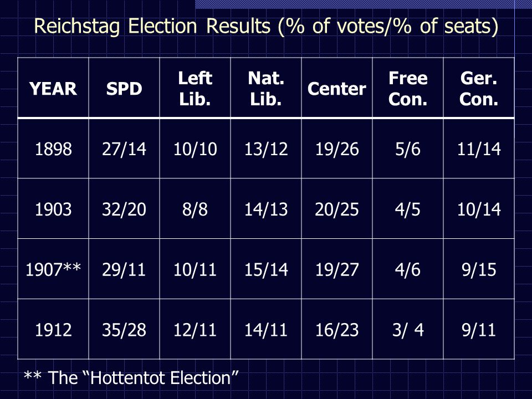Click the Left Lib. column header

195,89
